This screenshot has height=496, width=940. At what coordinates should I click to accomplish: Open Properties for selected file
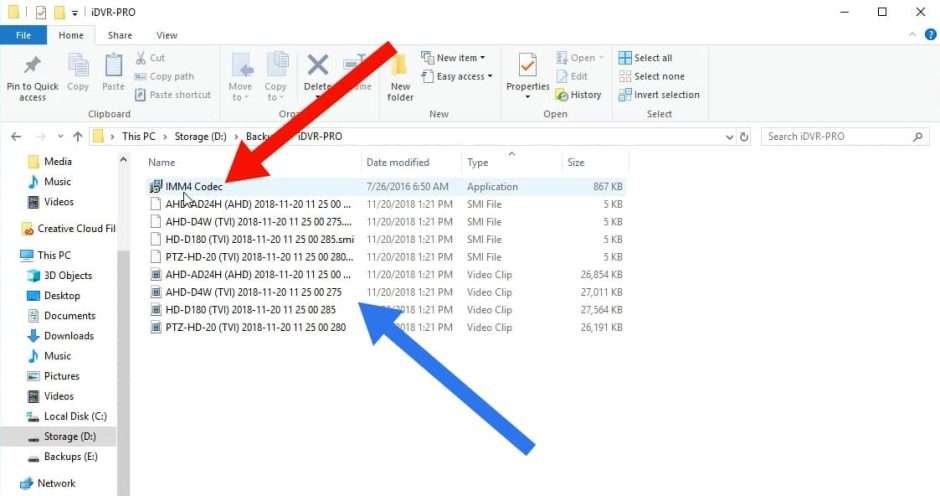[x=528, y=75]
